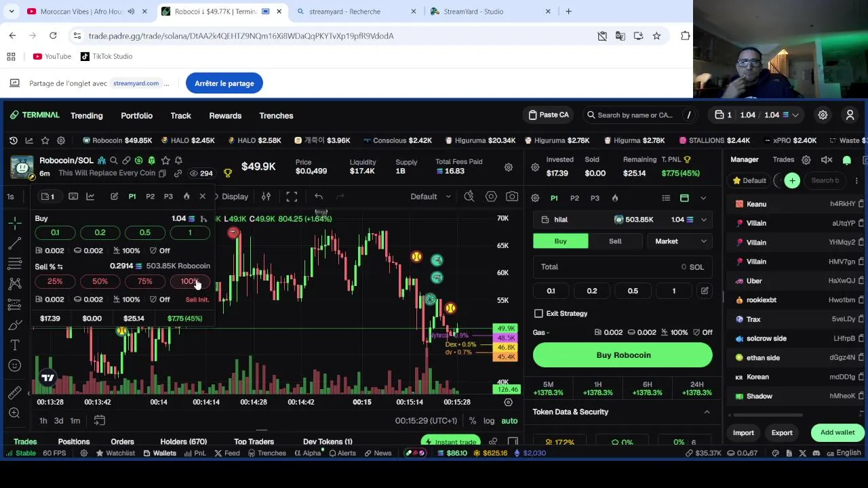Switch the order panel to list view

point(666,198)
